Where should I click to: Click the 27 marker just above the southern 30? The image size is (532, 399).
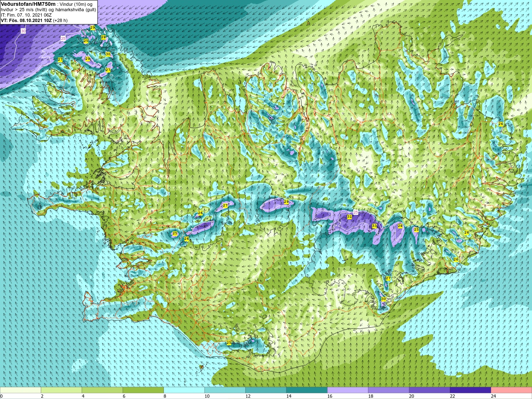(388, 278)
